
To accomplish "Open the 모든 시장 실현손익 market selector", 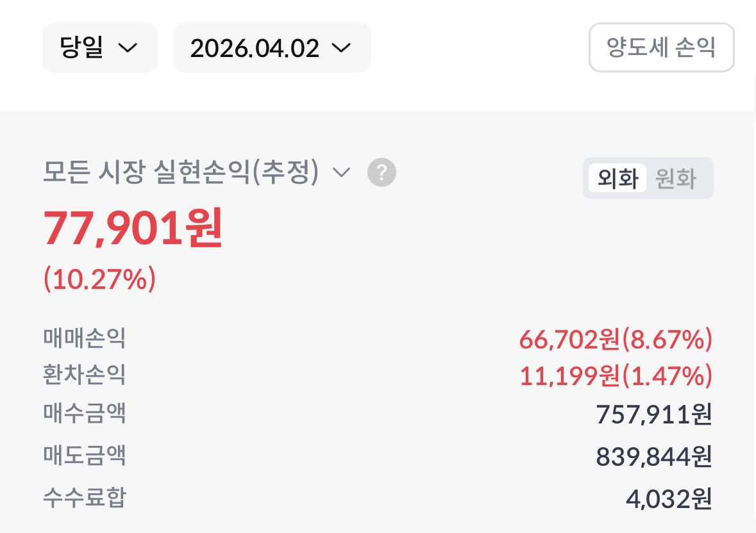I will click(181, 172).
